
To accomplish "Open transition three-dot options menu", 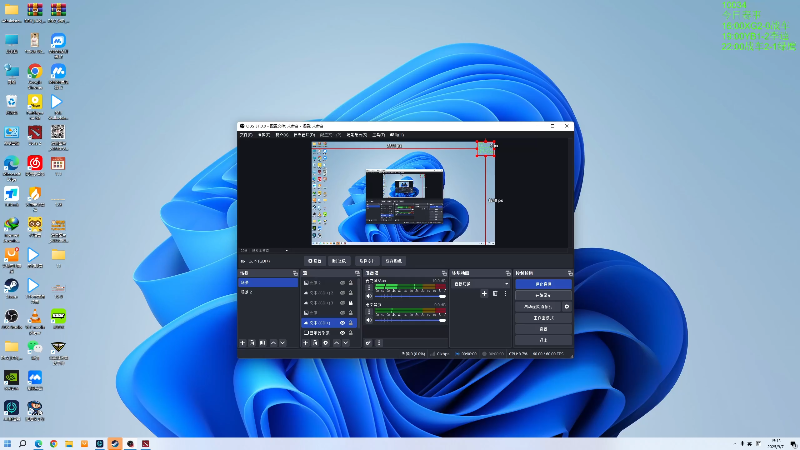I will 506,293.
